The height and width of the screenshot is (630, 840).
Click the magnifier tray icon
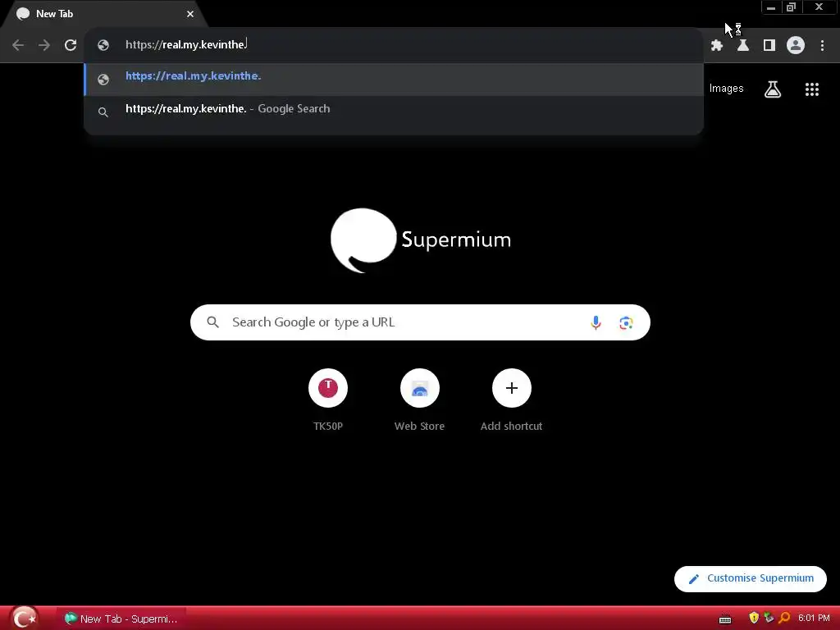pyautogui.click(x=784, y=619)
